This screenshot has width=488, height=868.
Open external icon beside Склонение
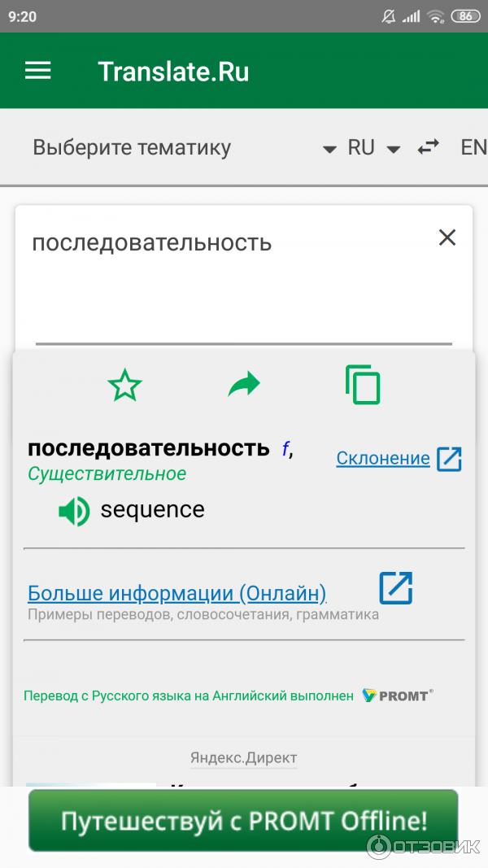point(449,459)
